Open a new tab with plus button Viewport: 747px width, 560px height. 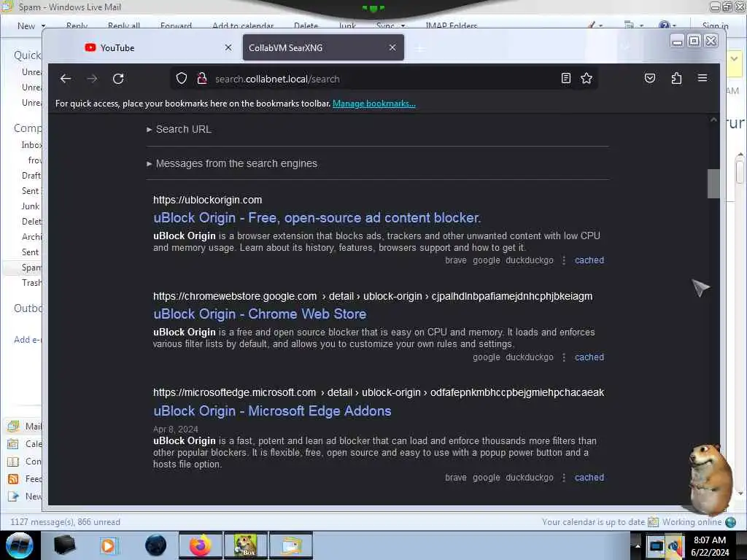point(419,49)
